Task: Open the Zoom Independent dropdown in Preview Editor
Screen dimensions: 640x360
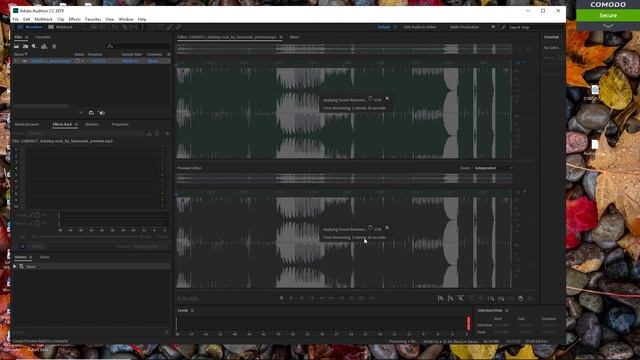Action: point(493,168)
